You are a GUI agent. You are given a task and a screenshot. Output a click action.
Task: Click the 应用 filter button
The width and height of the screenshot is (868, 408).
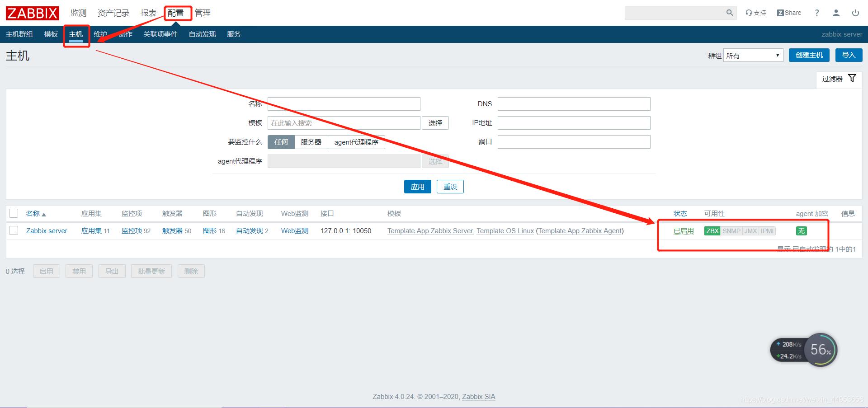click(418, 187)
